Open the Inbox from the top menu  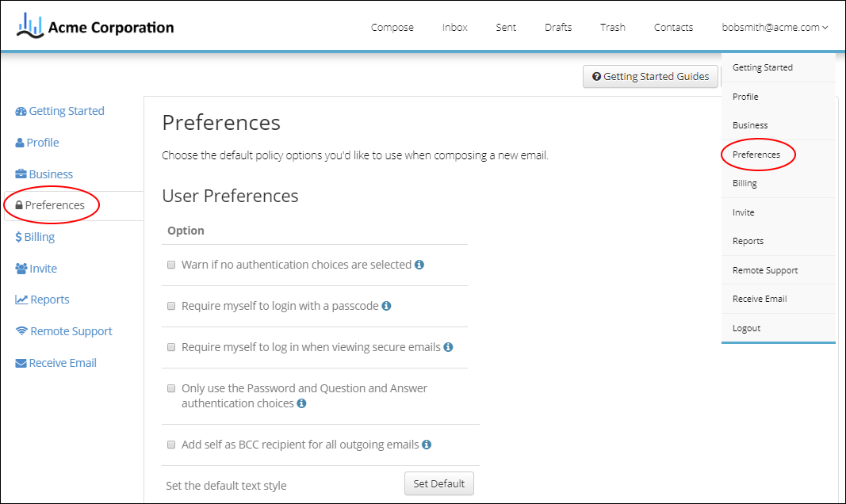point(454,27)
